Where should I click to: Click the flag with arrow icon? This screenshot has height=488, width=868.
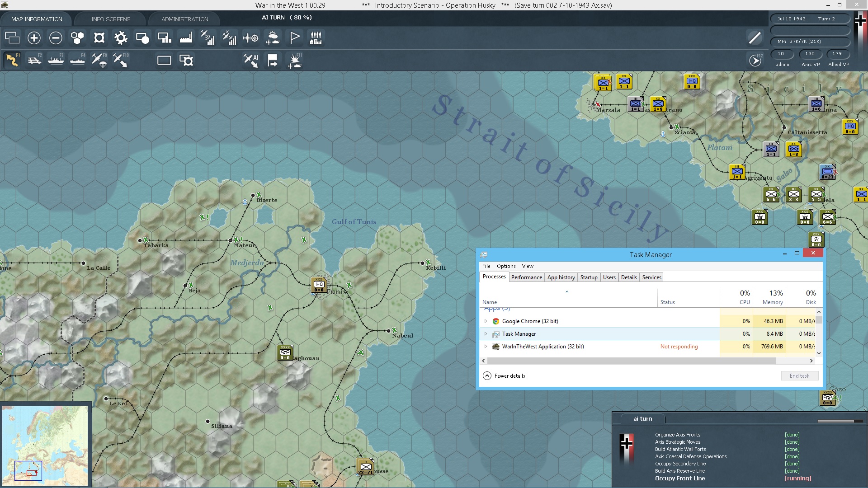(x=273, y=60)
